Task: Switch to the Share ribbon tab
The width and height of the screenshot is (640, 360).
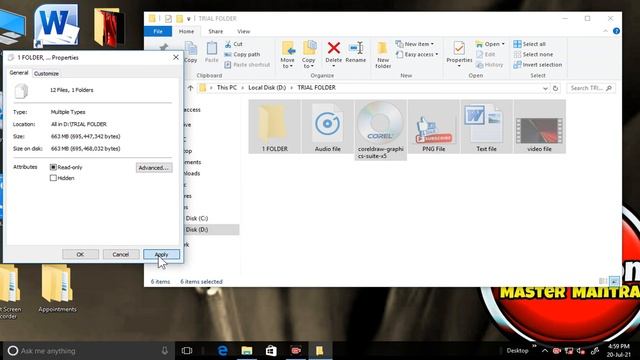Action: (x=216, y=31)
